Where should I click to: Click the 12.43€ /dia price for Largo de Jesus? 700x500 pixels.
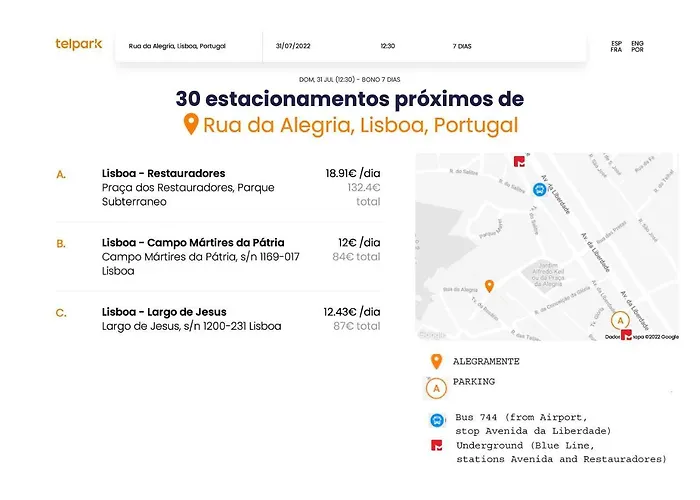(x=351, y=312)
